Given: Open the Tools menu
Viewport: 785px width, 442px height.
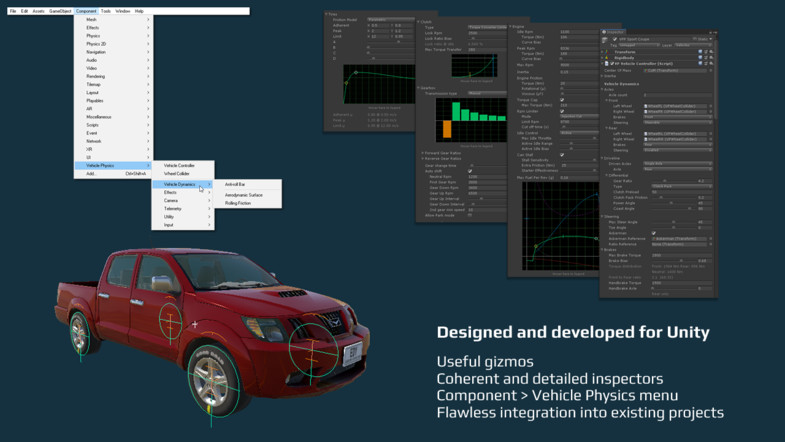Looking at the screenshot, I should tap(106, 11).
